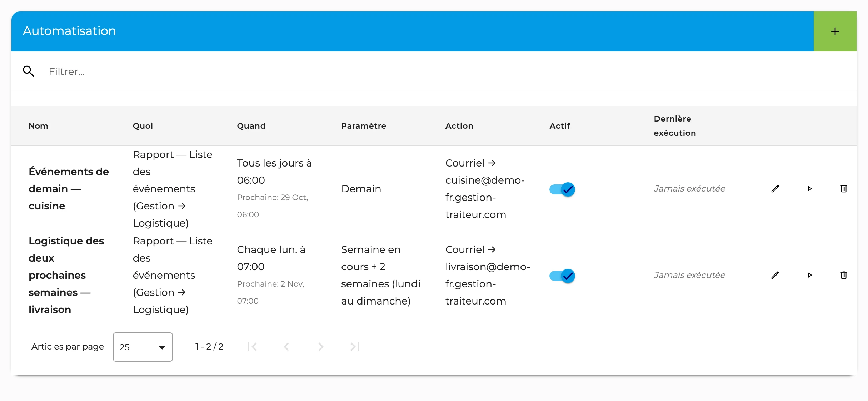Disable the cuisine automation Actif toggle
Viewport: 868px width, 401px height.
click(562, 189)
